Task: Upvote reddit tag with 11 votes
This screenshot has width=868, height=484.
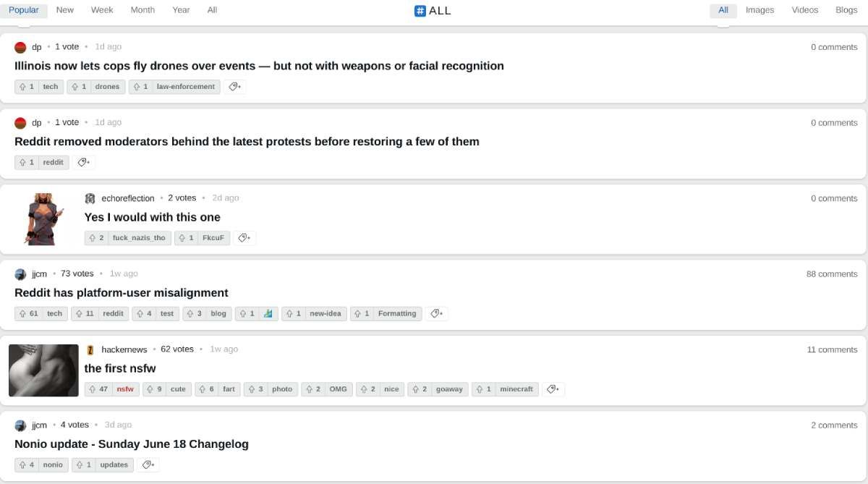Action: [x=85, y=313]
